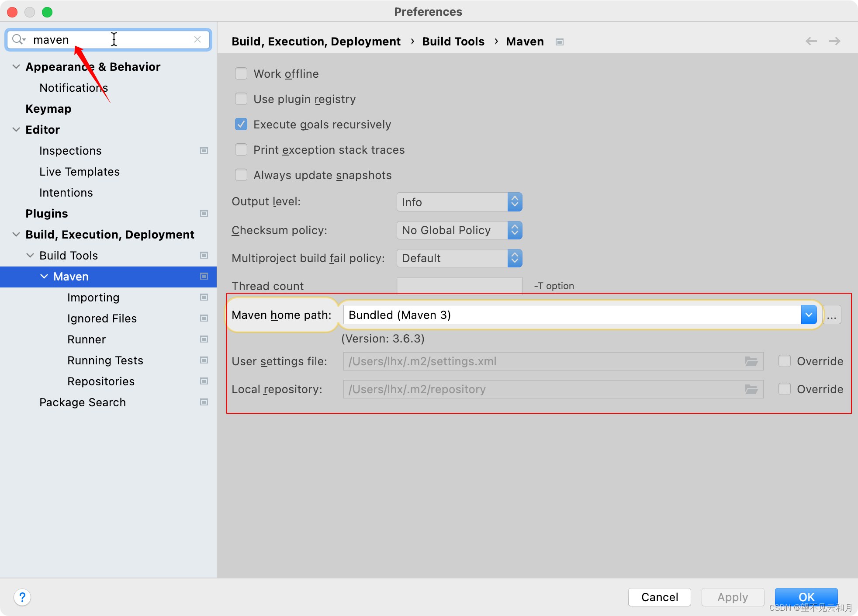Click the project icon beside Running Tests

coord(204,360)
